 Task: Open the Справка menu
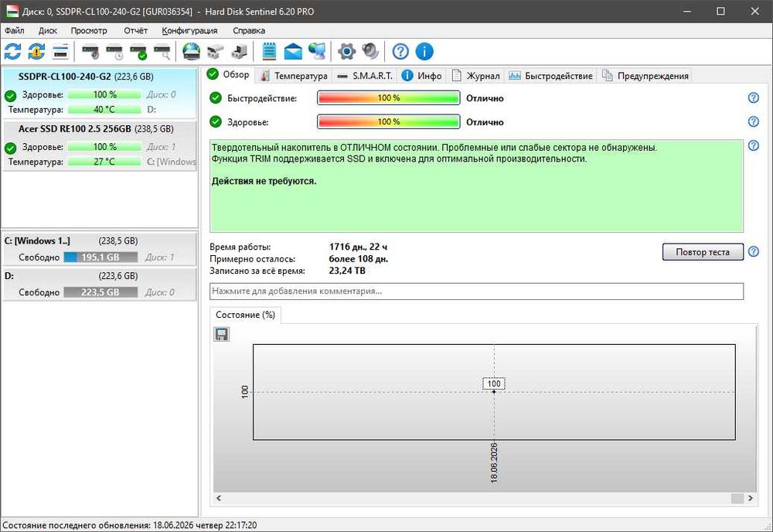click(249, 31)
